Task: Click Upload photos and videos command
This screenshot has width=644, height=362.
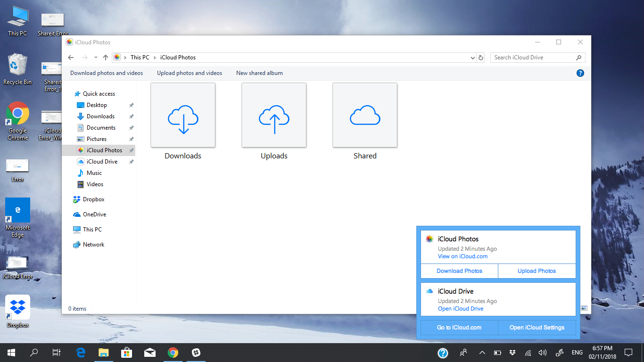Action: coord(190,73)
